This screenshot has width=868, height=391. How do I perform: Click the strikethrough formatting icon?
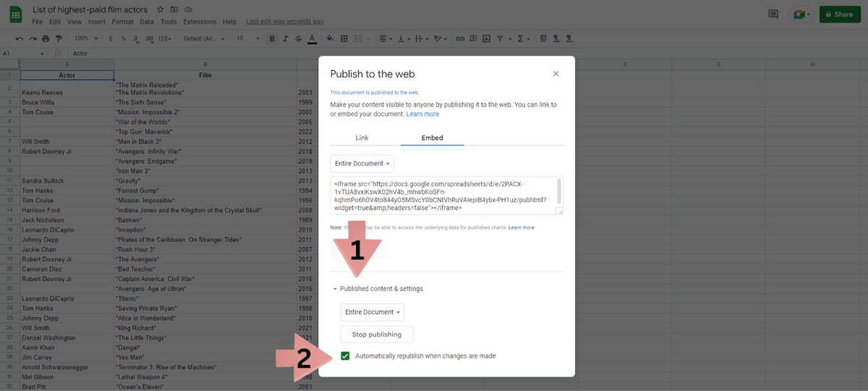pos(298,38)
